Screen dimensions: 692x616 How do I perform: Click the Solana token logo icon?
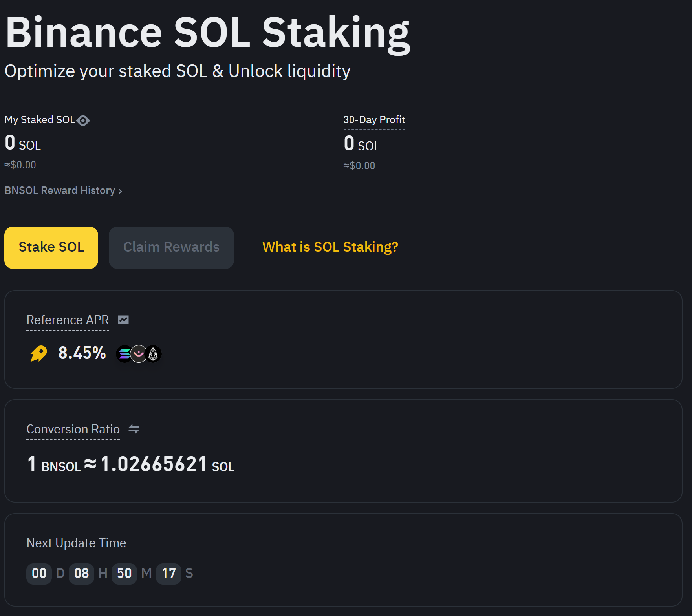tap(124, 354)
